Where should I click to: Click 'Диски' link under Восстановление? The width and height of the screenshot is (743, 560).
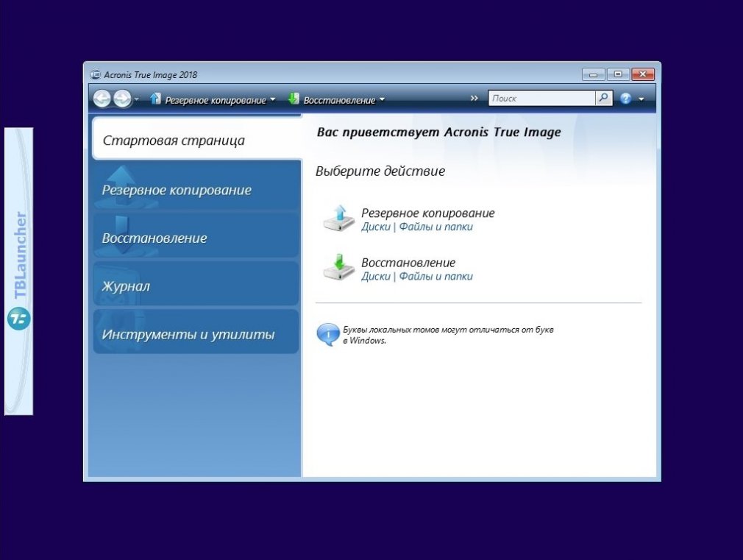376,276
